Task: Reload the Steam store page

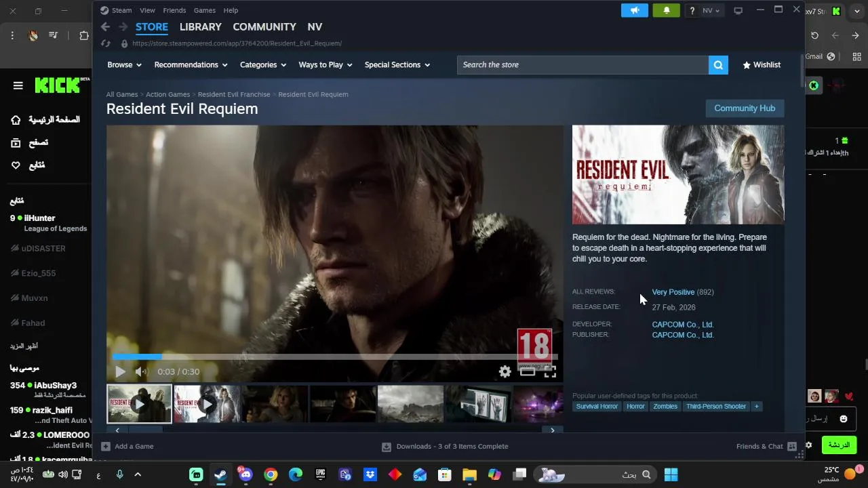Action: pos(106,43)
